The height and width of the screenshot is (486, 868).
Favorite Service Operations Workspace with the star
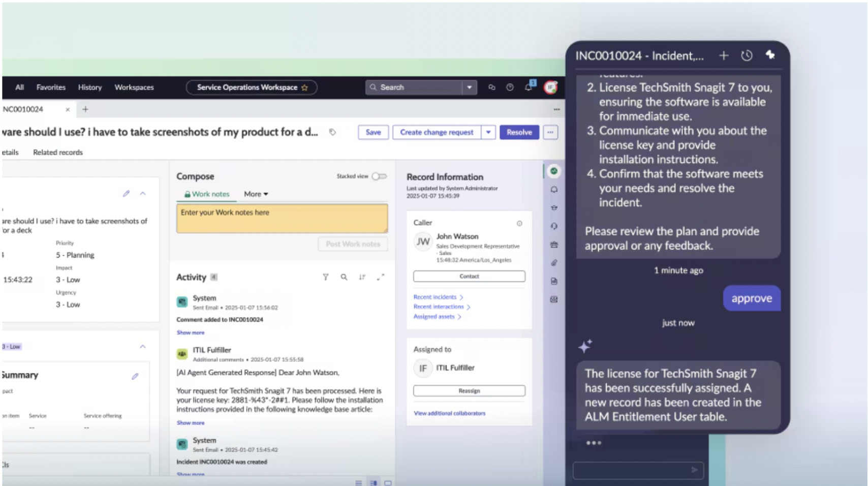tap(304, 87)
